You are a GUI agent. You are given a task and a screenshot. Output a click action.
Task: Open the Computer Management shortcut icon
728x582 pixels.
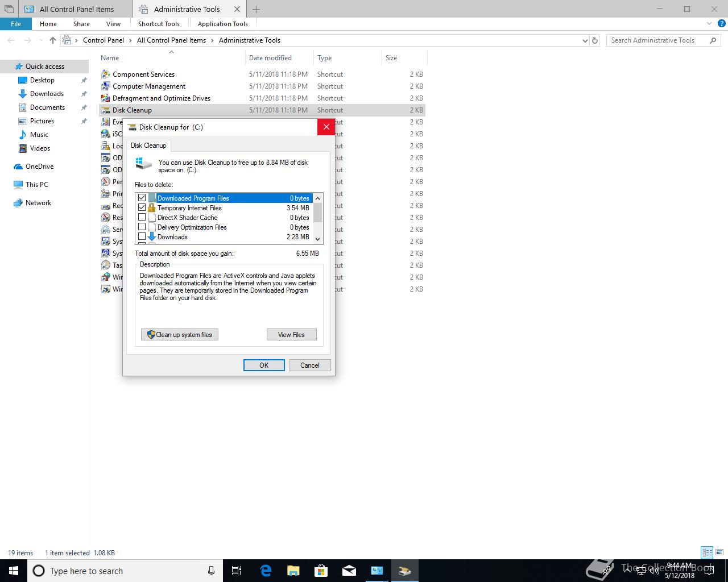click(105, 86)
